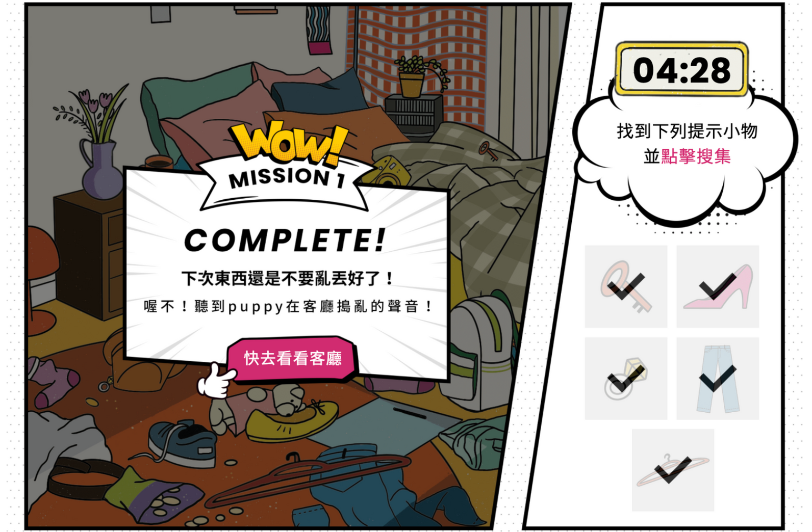The image size is (812, 532).
Task: Click the 04:28 countdown timer
Action: coord(682,70)
